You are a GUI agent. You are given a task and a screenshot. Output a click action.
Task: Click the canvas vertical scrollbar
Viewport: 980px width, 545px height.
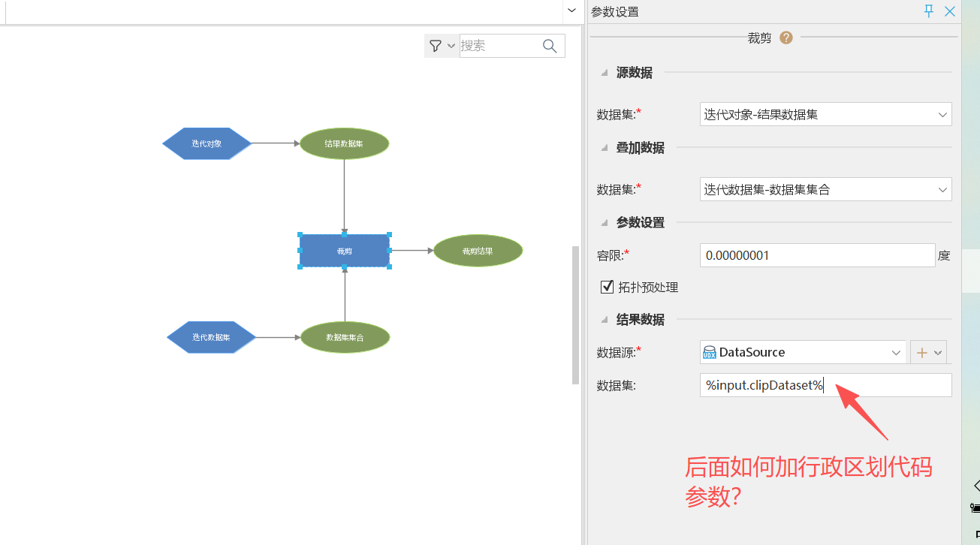click(x=576, y=315)
